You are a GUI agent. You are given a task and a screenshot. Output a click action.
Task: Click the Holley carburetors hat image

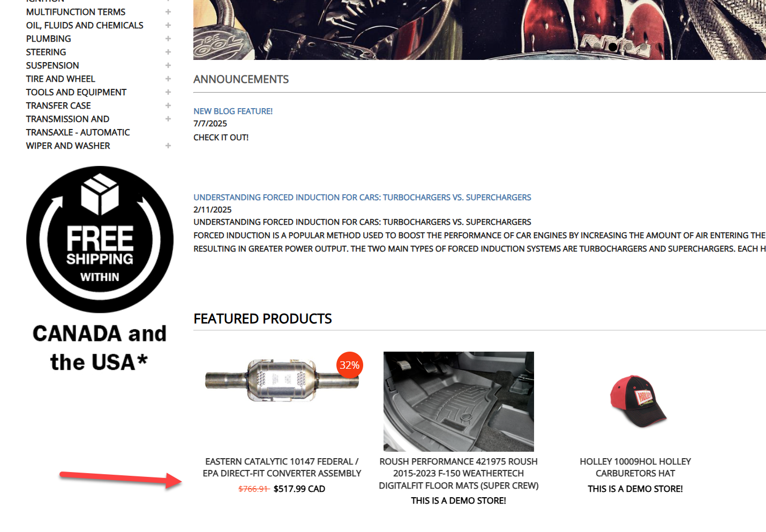637,401
